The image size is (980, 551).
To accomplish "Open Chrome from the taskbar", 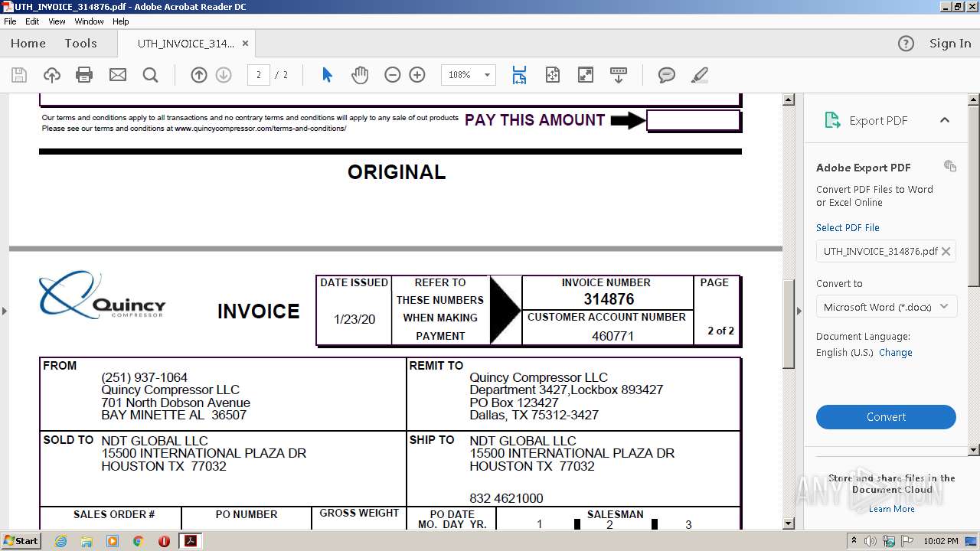I will click(x=139, y=541).
